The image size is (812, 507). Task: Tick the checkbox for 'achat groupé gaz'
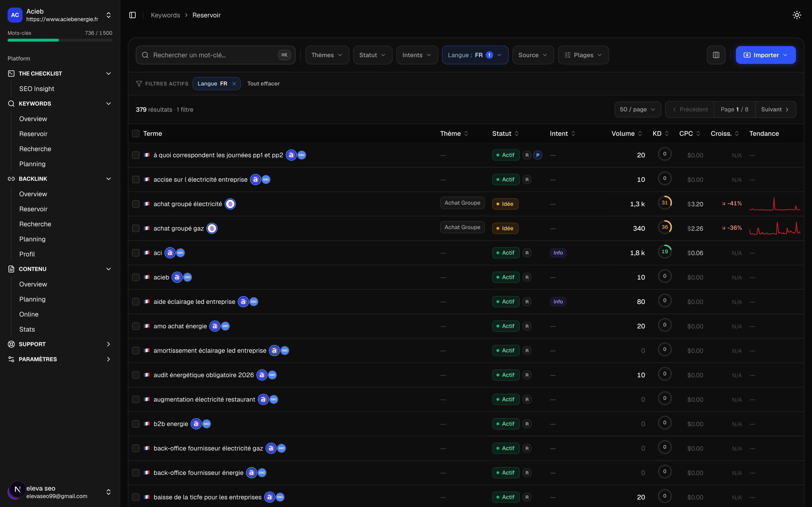pyautogui.click(x=136, y=228)
